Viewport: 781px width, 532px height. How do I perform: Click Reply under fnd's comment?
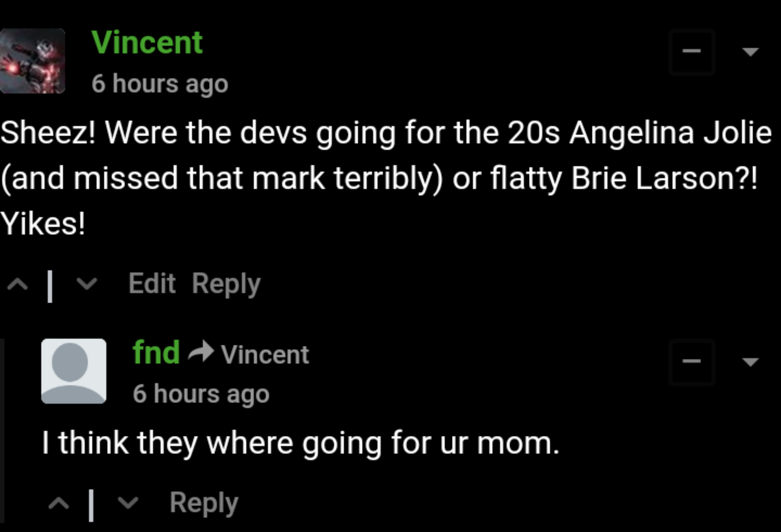tap(204, 503)
